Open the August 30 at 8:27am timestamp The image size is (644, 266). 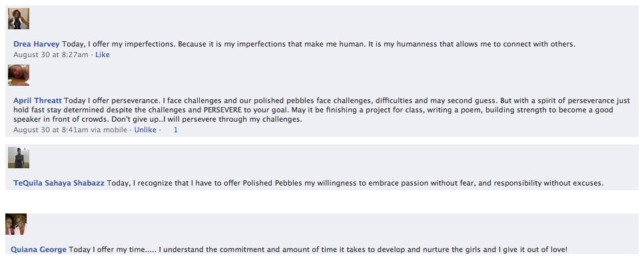tap(51, 55)
